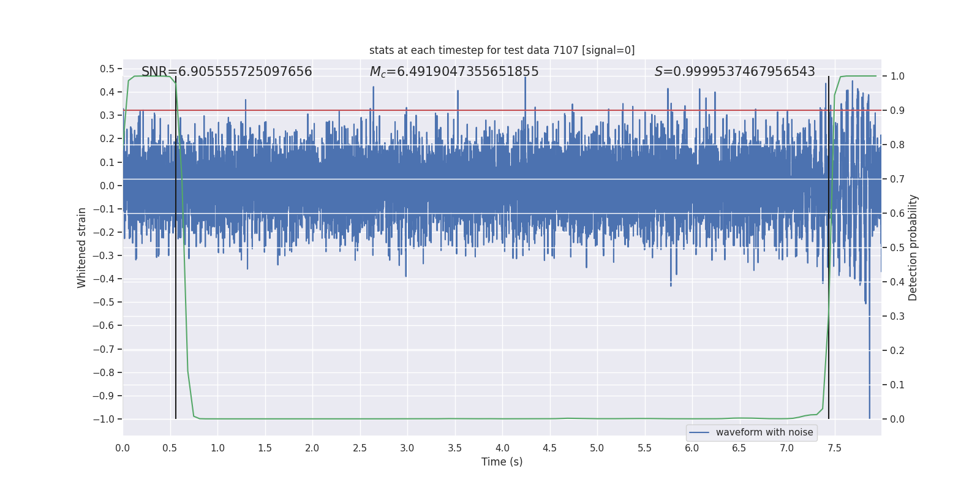
Task: Click the right axis tick label 0.1
Action: [897, 385]
